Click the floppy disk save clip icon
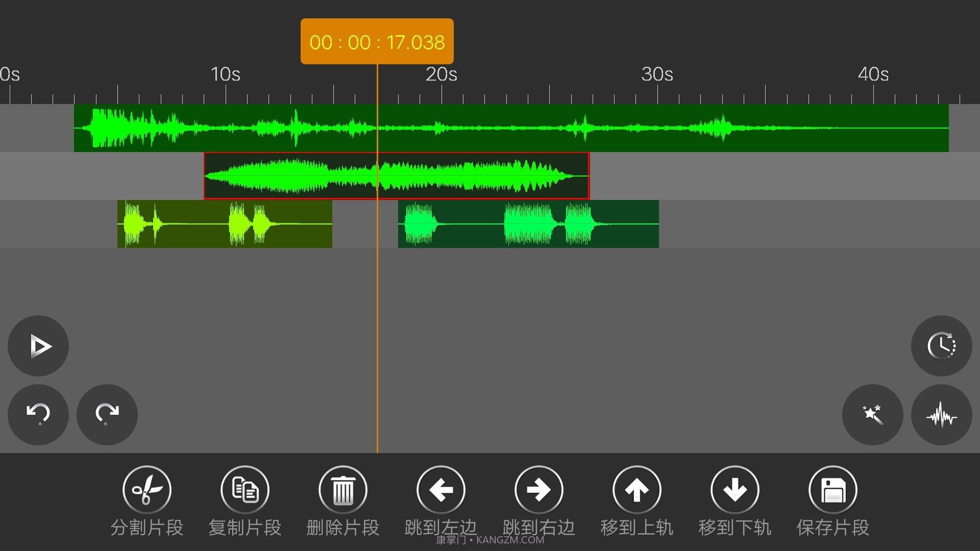Viewport: 980px width, 551px height. (x=833, y=490)
